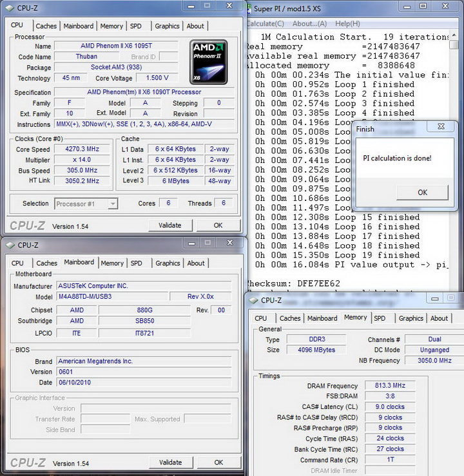Open About...(A) menu in Super PI
The height and width of the screenshot is (476, 464).
point(309,24)
